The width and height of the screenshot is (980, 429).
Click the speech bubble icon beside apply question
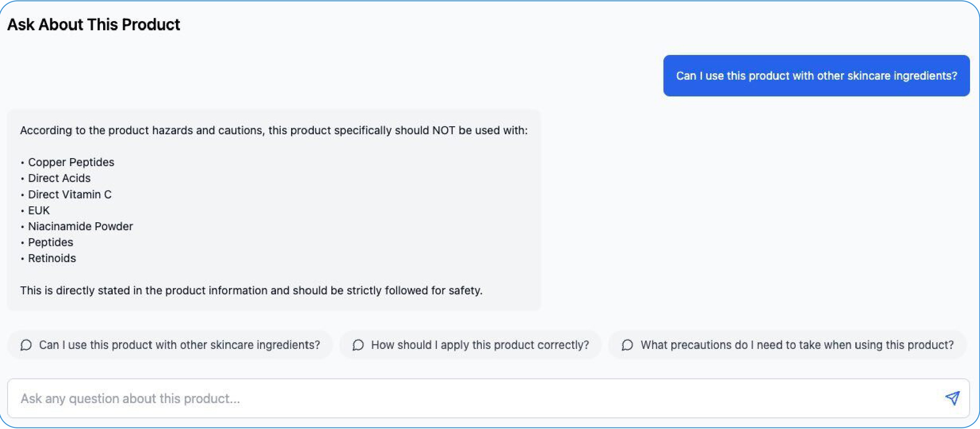point(358,345)
